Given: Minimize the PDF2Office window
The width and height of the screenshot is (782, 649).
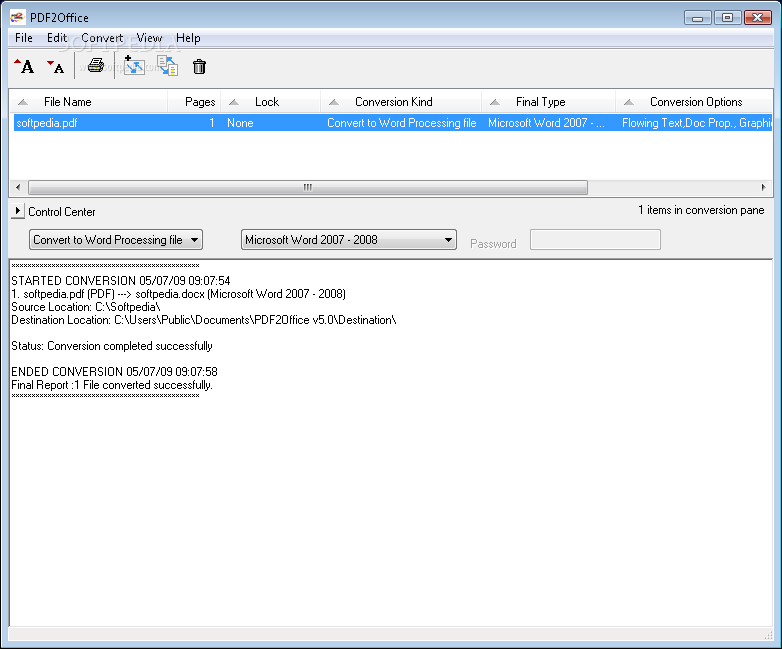Looking at the screenshot, I should (x=698, y=18).
